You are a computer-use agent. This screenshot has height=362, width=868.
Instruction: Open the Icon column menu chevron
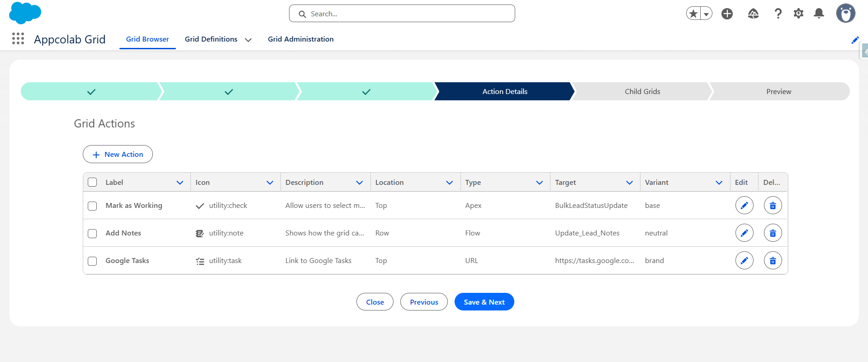click(x=270, y=183)
